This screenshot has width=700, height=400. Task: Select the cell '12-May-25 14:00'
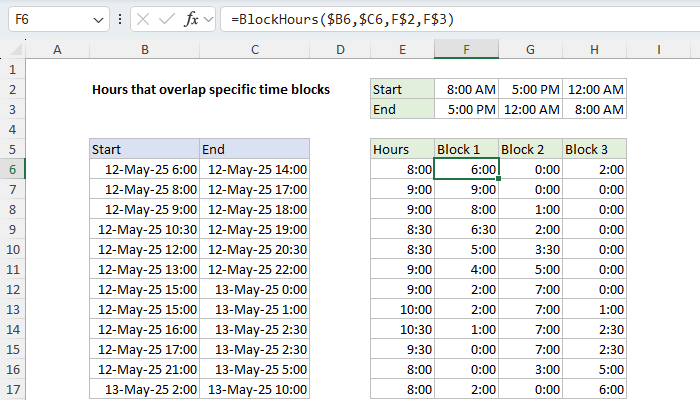click(x=254, y=169)
